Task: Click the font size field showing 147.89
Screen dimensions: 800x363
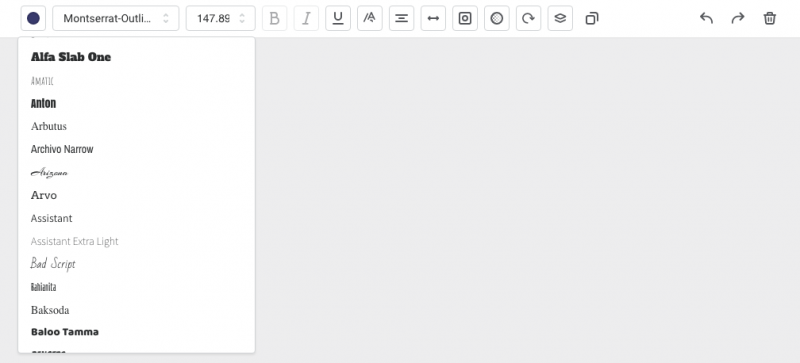Action: [x=220, y=18]
